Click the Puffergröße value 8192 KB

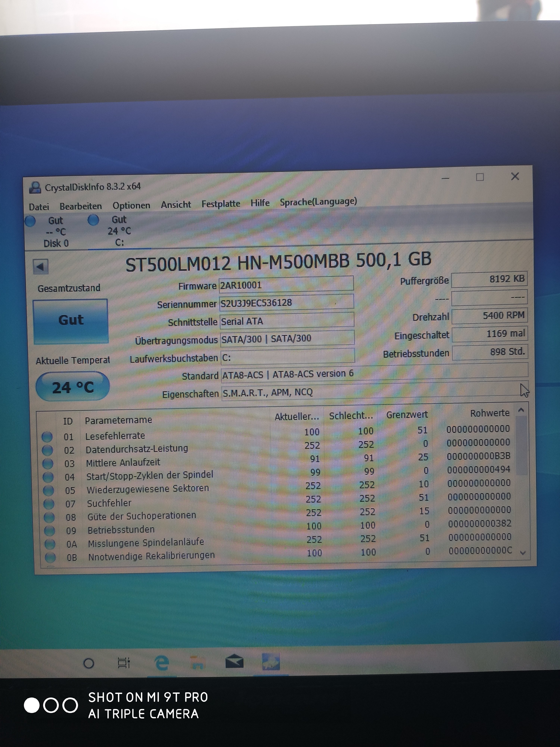pos(489,279)
